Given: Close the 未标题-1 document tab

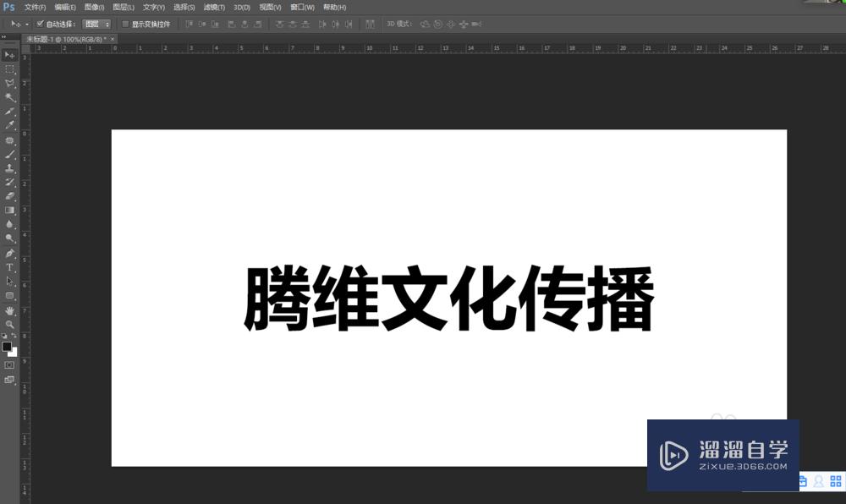Looking at the screenshot, I should pos(113,40).
